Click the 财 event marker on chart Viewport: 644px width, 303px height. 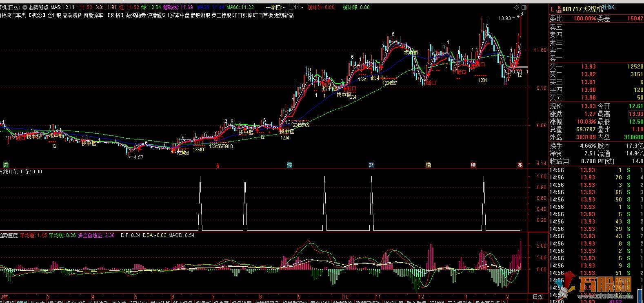pyautogui.click(x=371, y=165)
